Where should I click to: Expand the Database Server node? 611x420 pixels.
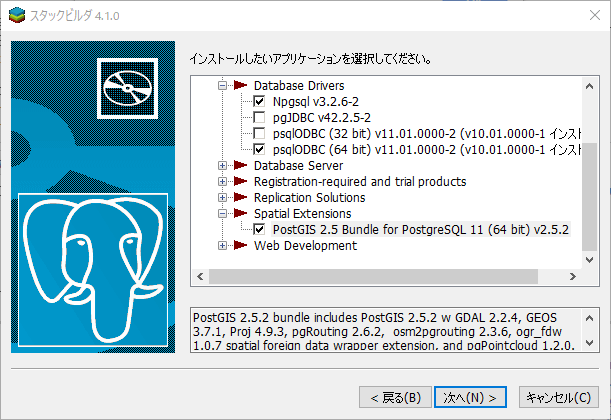click(x=222, y=166)
